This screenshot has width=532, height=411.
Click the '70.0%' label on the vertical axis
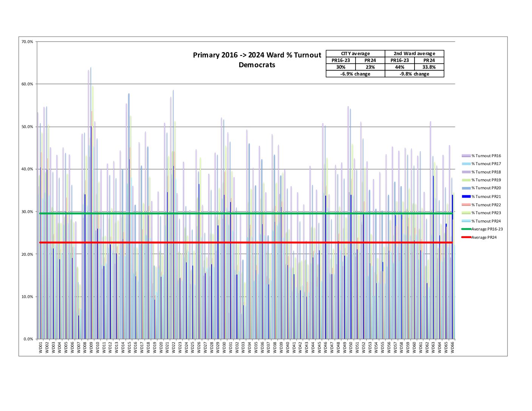tap(28, 42)
